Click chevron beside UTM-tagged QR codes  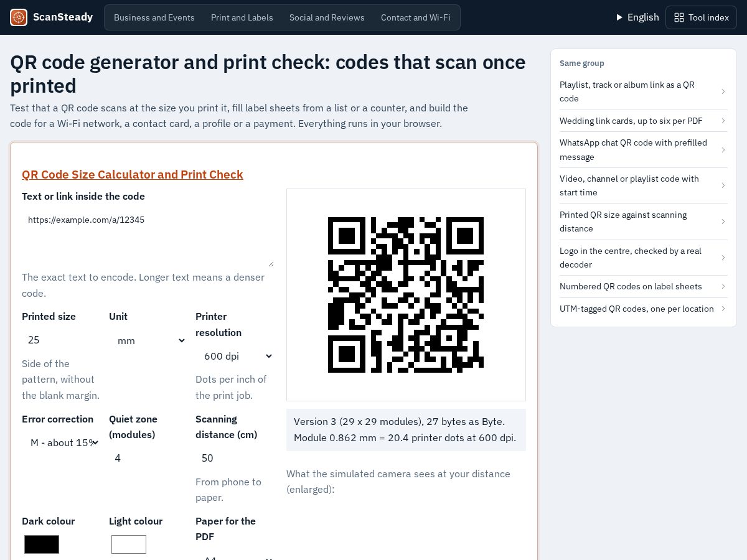point(723,309)
